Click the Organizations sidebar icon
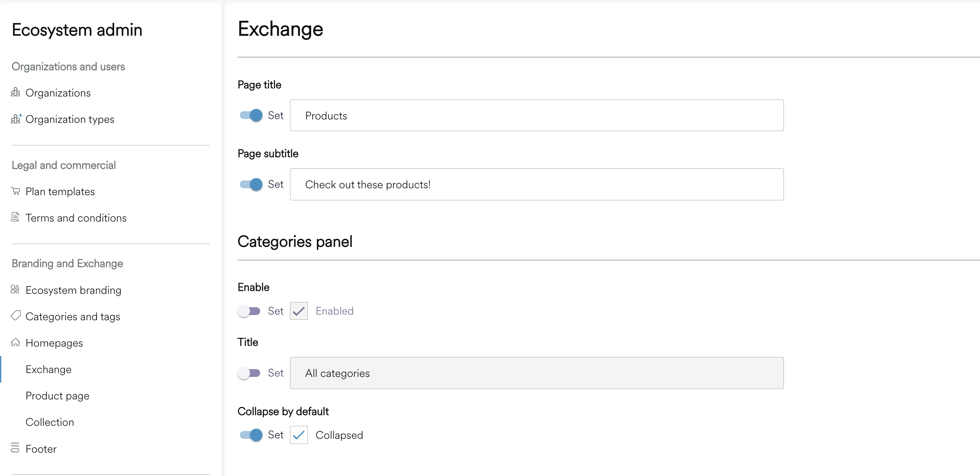Image resolution: width=980 pixels, height=476 pixels. pos(16,92)
